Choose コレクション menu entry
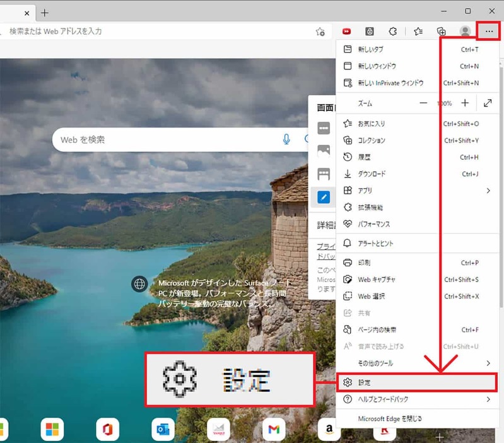Image resolution: width=504 pixels, height=443 pixels. (417, 140)
